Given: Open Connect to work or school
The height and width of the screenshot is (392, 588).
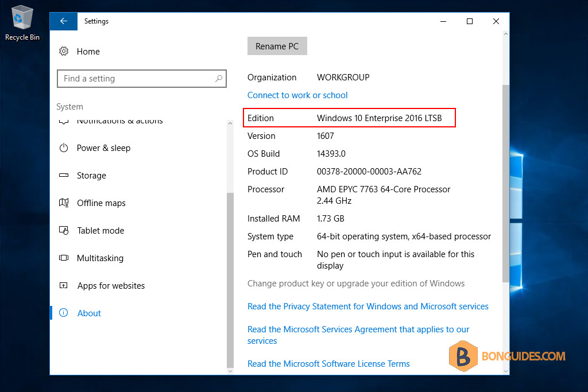Looking at the screenshot, I should [x=297, y=95].
